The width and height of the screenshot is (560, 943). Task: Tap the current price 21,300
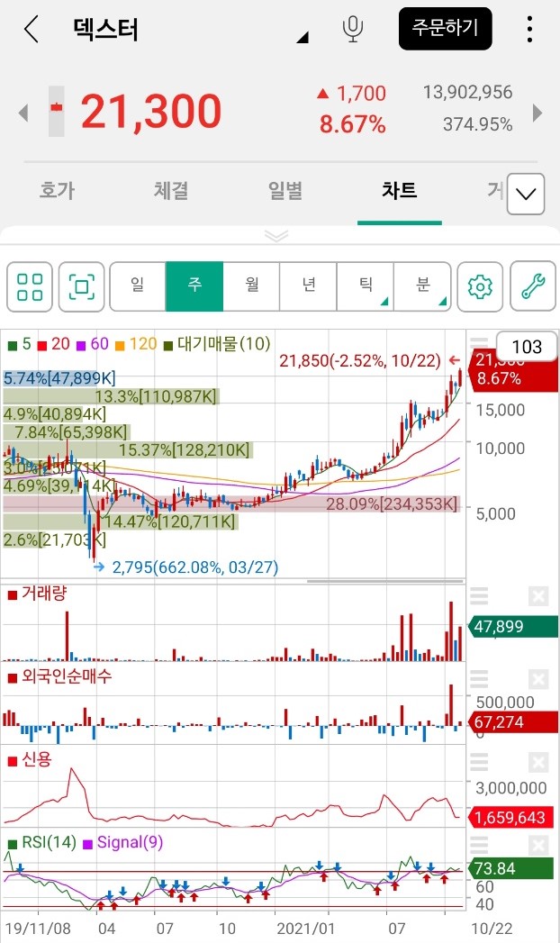point(151,112)
